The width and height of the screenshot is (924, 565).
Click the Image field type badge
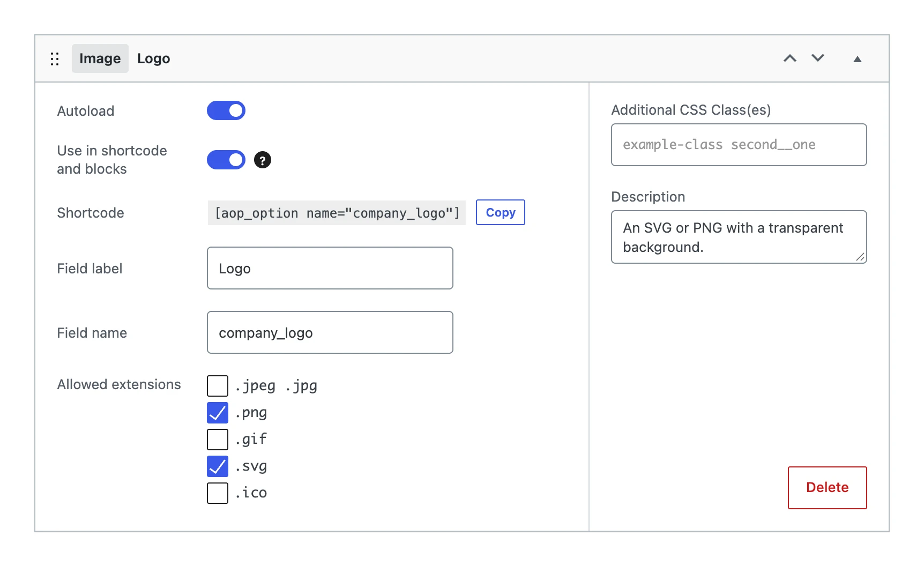pos(100,58)
